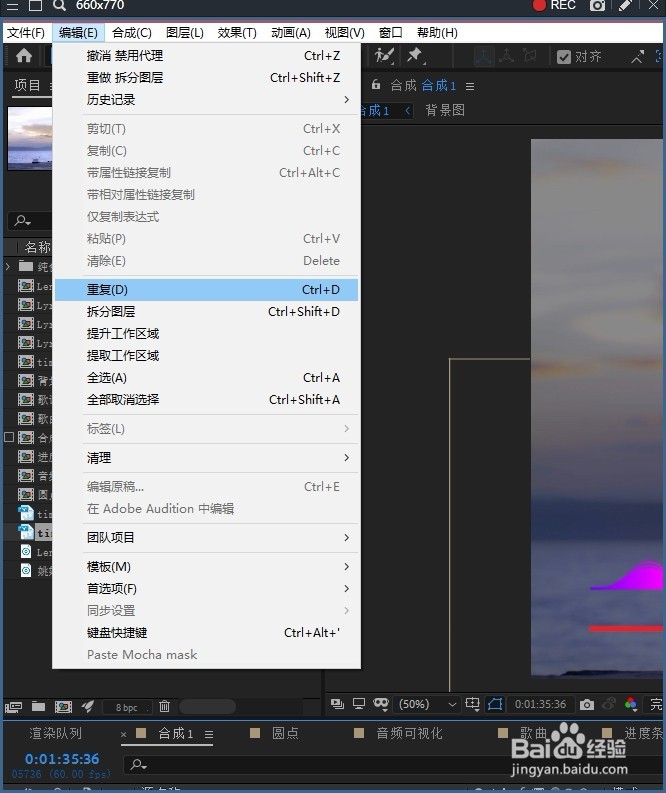Click the Home icon in the toolbar

(x=24, y=56)
